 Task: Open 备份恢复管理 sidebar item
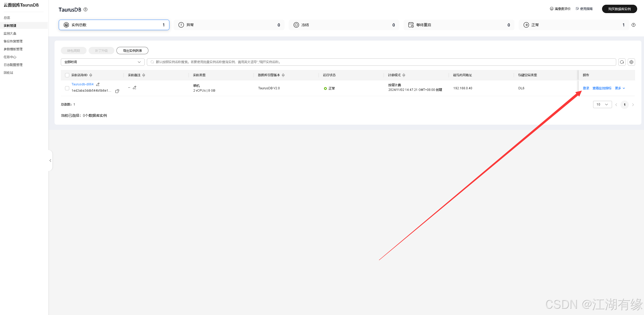tap(13, 41)
